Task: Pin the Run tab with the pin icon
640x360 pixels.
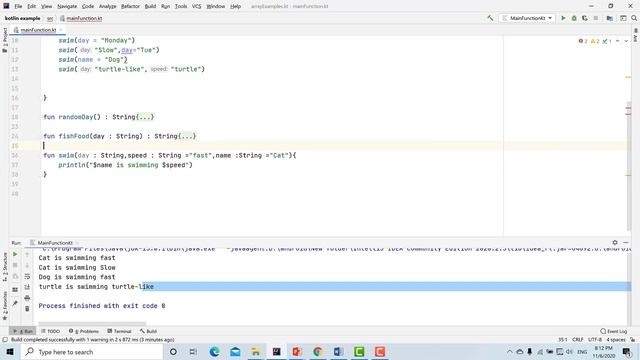Action: tap(15, 303)
